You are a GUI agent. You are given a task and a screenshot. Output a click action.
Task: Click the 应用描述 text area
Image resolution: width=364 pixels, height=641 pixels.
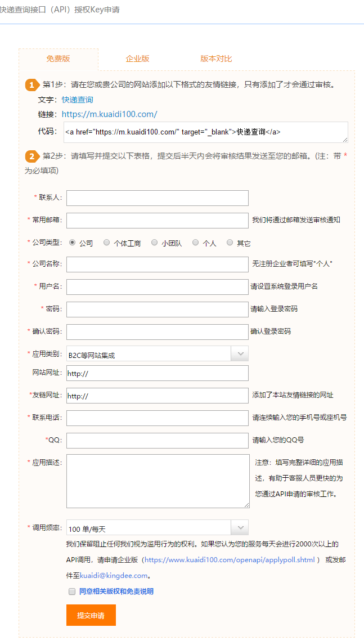[x=158, y=481]
